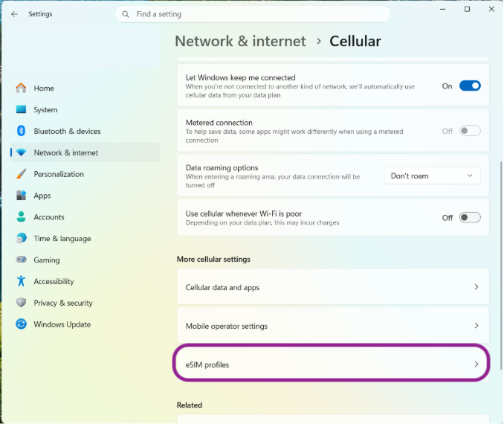
Task: Click the Cellular page heading
Action: (x=355, y=41)
